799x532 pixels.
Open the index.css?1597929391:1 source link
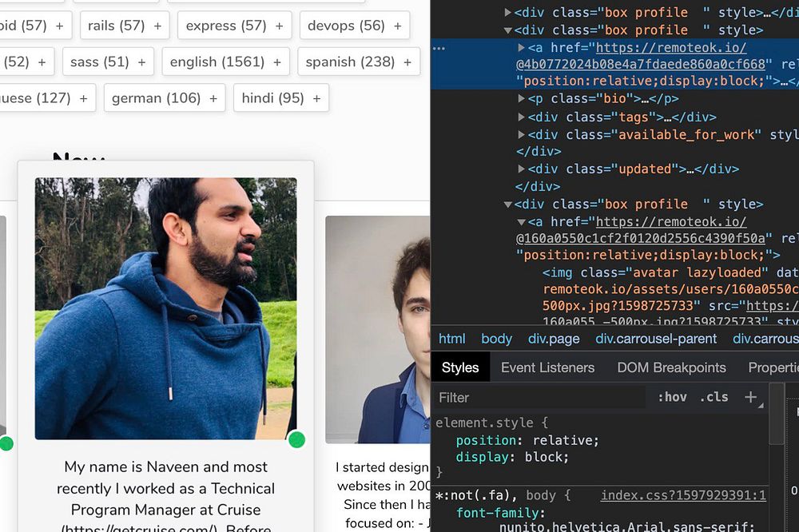coord(683,495)
